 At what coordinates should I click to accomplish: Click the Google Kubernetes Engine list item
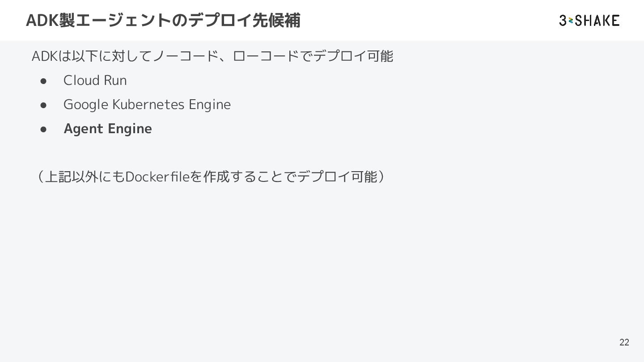pos(147,105)
